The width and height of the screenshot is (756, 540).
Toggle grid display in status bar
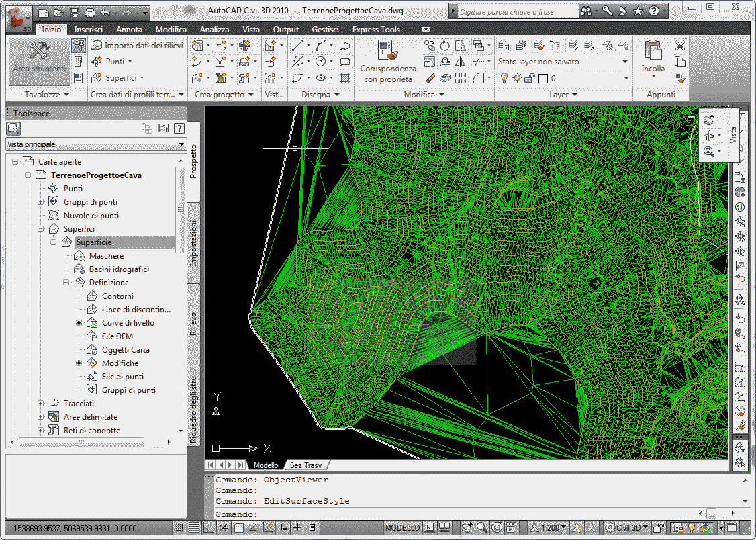pos(194,527)
